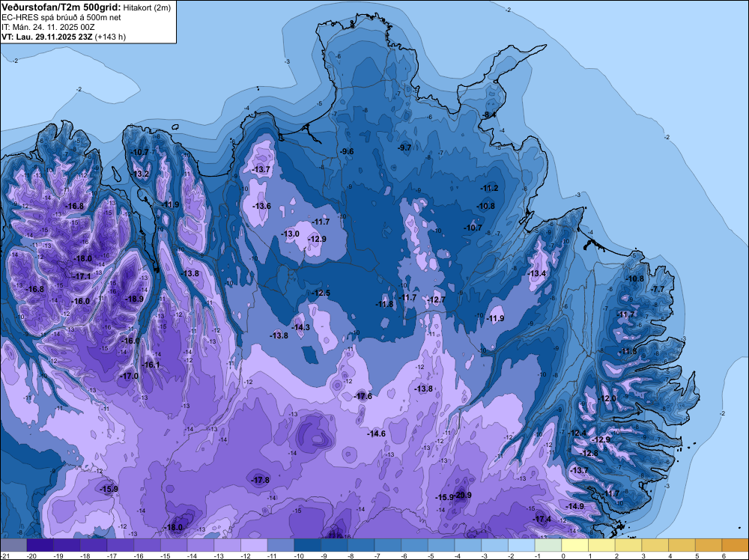Select the -17.6 temperature label
Image resolution: width=749 pixels, height=560 pixels.
tap(363, 396)
